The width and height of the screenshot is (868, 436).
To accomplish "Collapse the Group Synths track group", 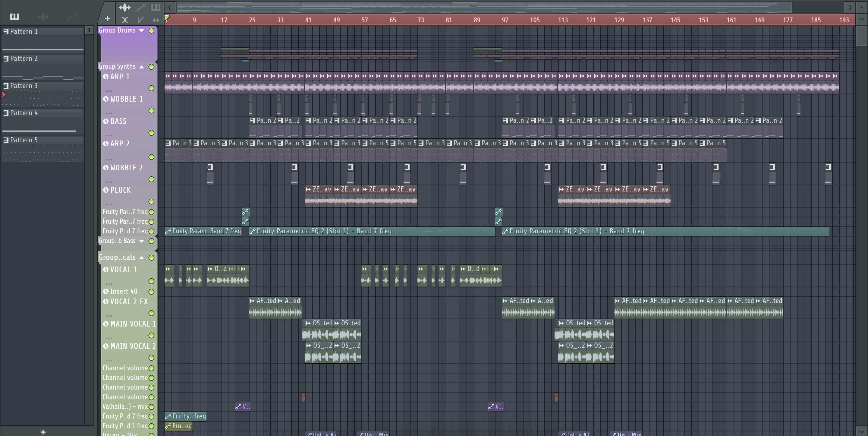I will 142,67.
